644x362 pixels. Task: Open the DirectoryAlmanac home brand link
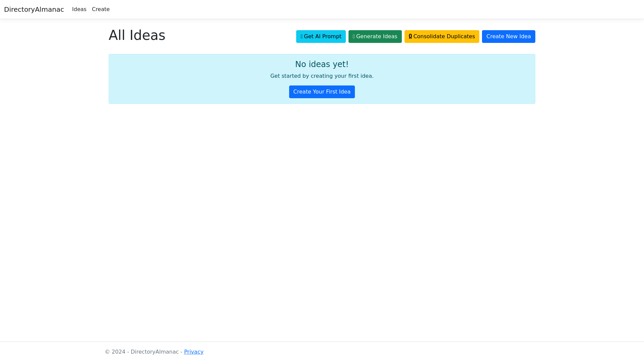[x=34, y=9]
